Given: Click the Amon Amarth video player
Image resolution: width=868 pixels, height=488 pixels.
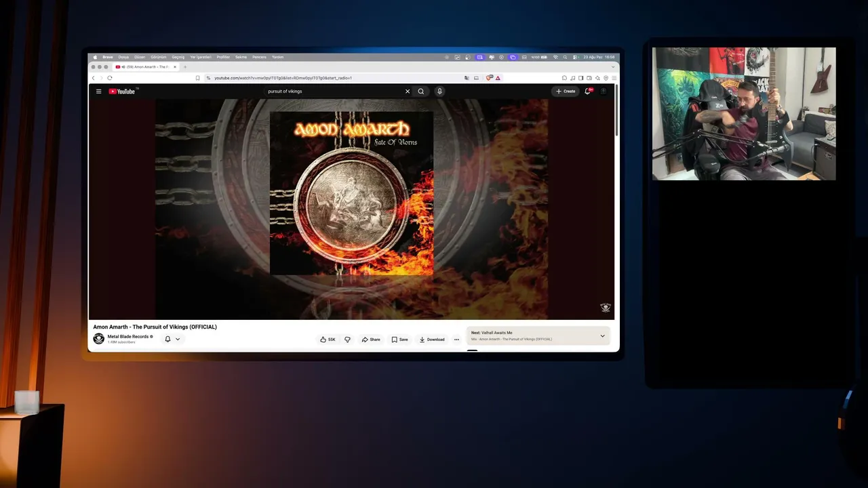Looking at the screenshot, I should click(352, 209).
